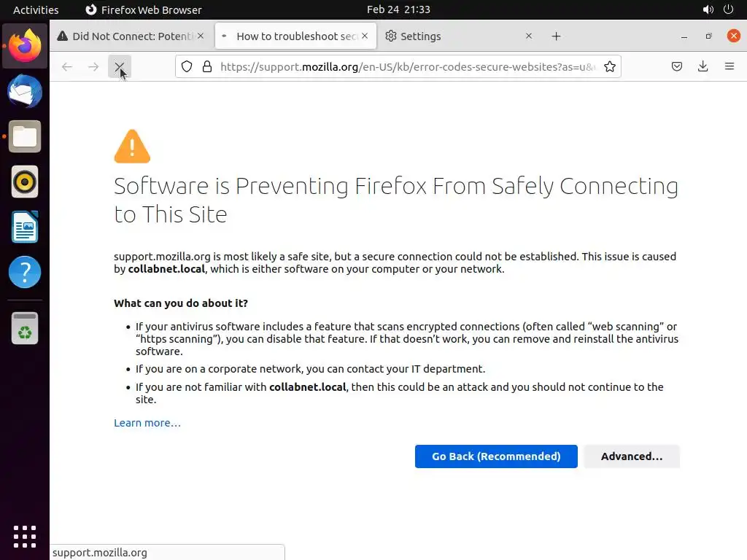Expand the Advanced... error details
This screenshot has height=560, width=747.
[632, 456]
